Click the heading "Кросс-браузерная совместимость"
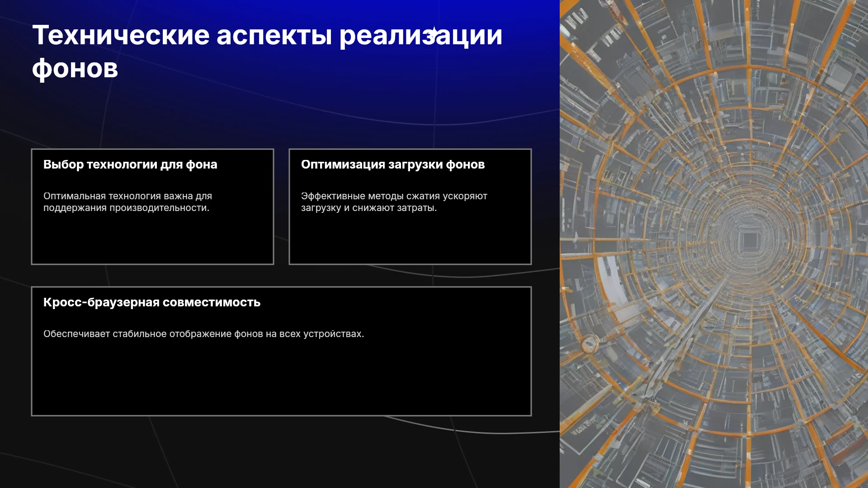This screenshot has width=868, height=488. click(x=152, y=302)
